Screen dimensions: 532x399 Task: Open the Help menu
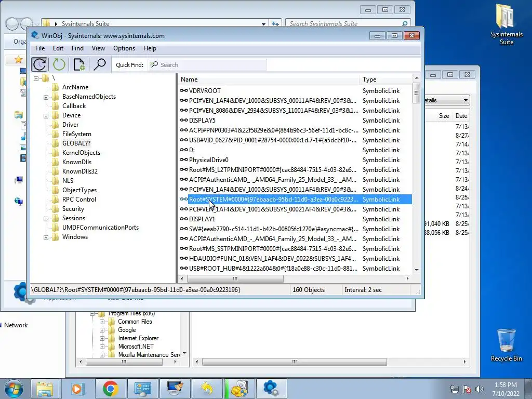(150, 48)
